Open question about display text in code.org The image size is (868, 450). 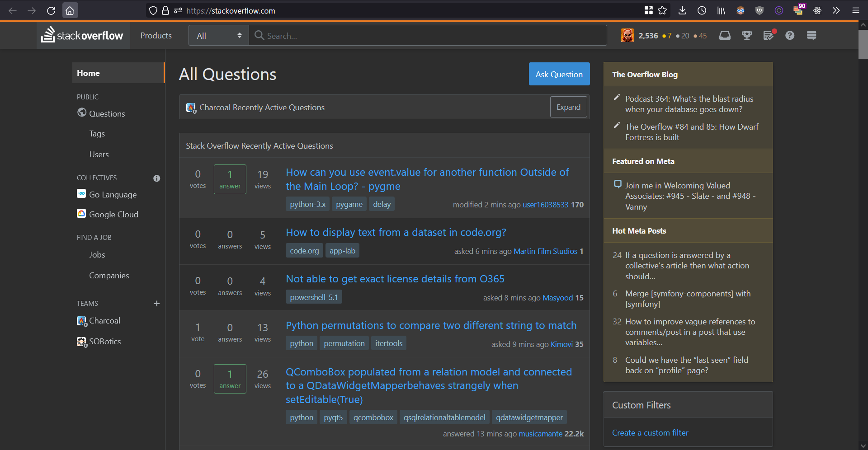click(396, 232)
